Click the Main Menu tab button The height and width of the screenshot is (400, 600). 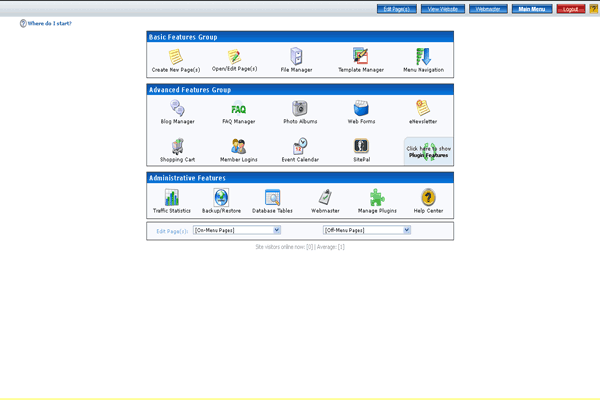531,8
